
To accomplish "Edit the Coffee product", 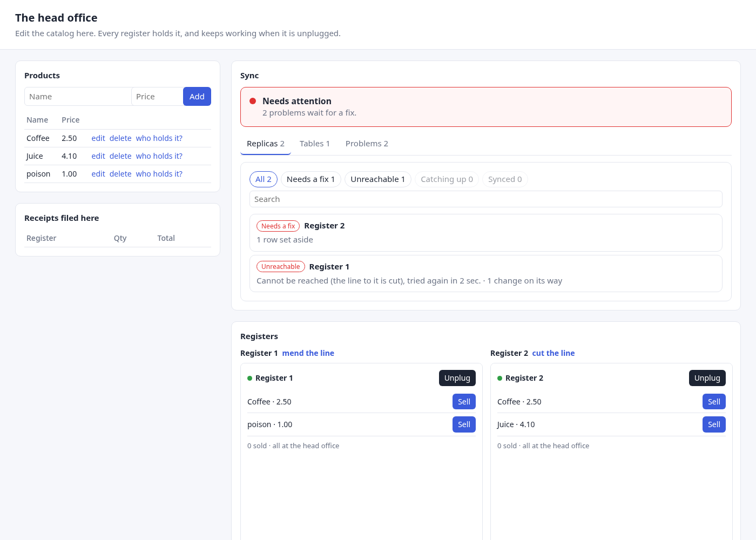I will pos(98,138).
